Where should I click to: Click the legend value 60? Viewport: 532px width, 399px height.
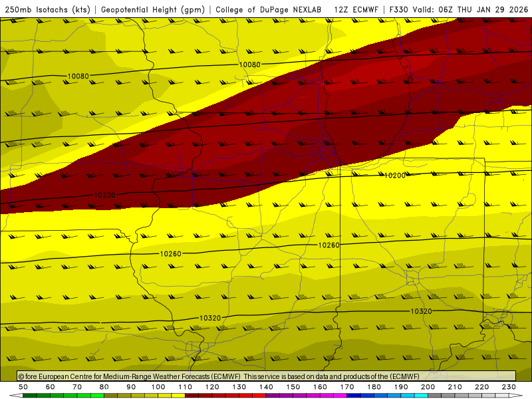(51, 387)
